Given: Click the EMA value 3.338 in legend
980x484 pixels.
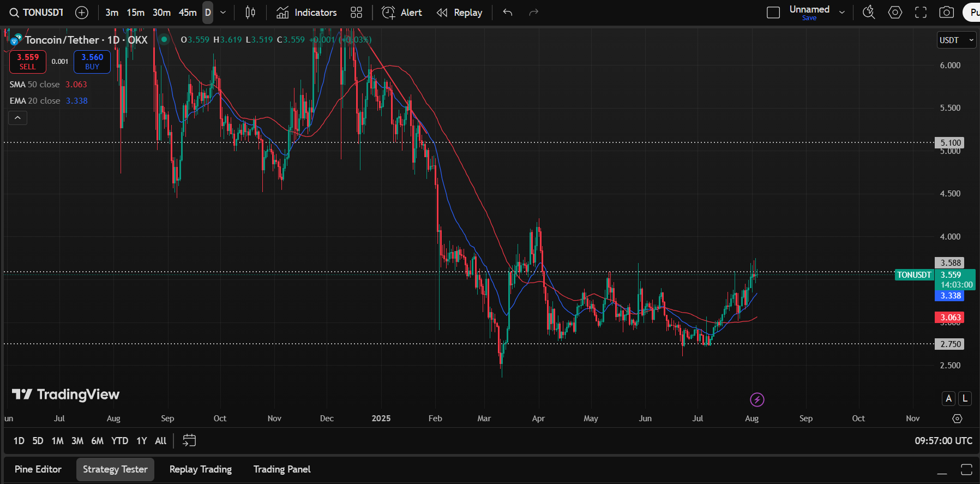Looking at the screenshot, I should pyautogui.click(x=77, y=101).
